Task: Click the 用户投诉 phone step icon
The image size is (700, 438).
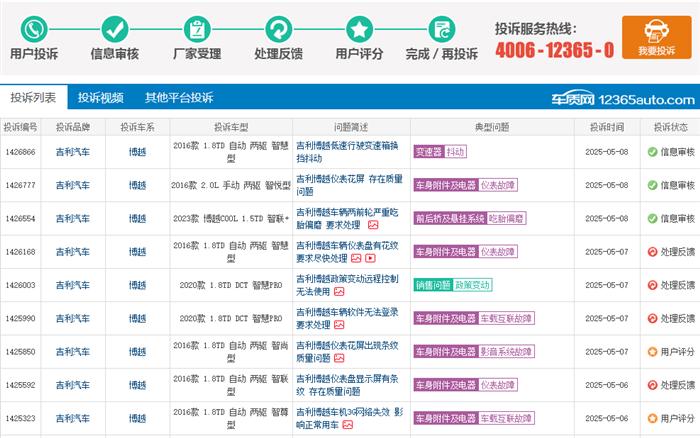Action: 34,29
